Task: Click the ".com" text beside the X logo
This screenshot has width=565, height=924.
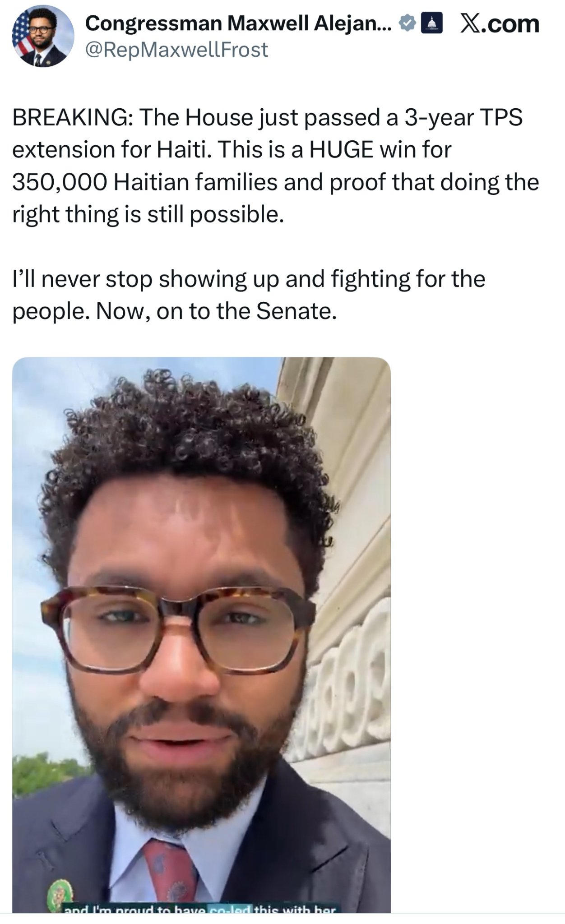Action: 511,24
